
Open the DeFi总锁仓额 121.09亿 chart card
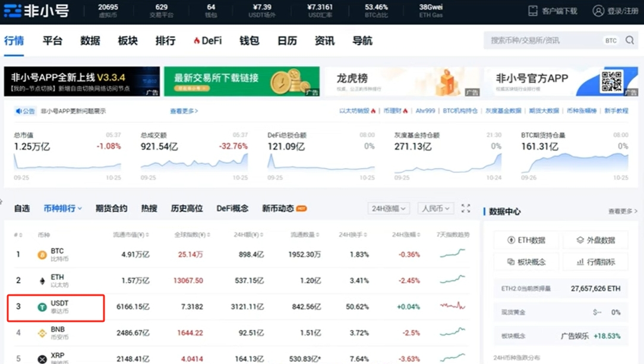321,156
